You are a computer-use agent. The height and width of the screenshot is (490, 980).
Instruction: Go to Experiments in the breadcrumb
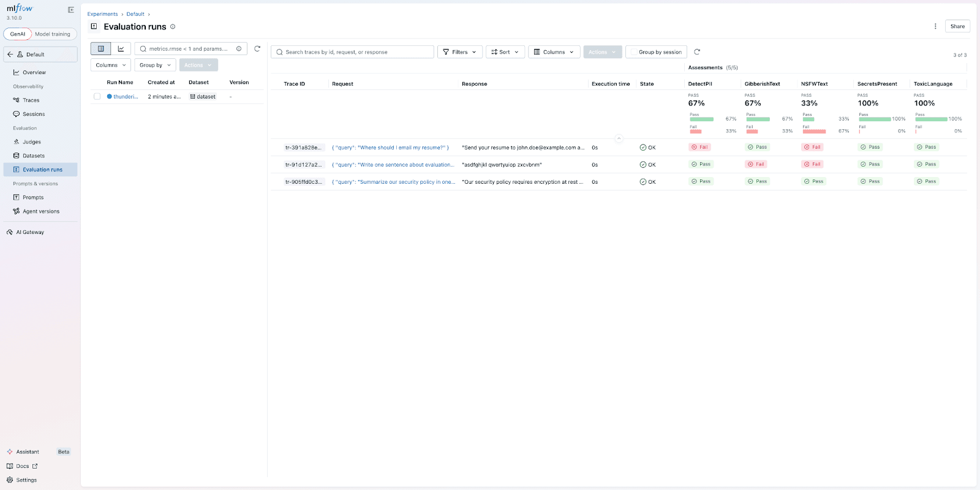tap(102, 14)
